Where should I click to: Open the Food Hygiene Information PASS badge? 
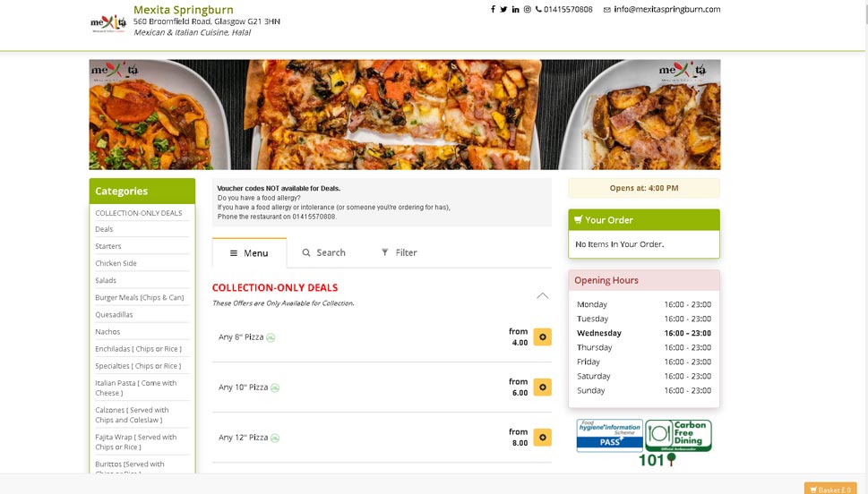(609, 435)
